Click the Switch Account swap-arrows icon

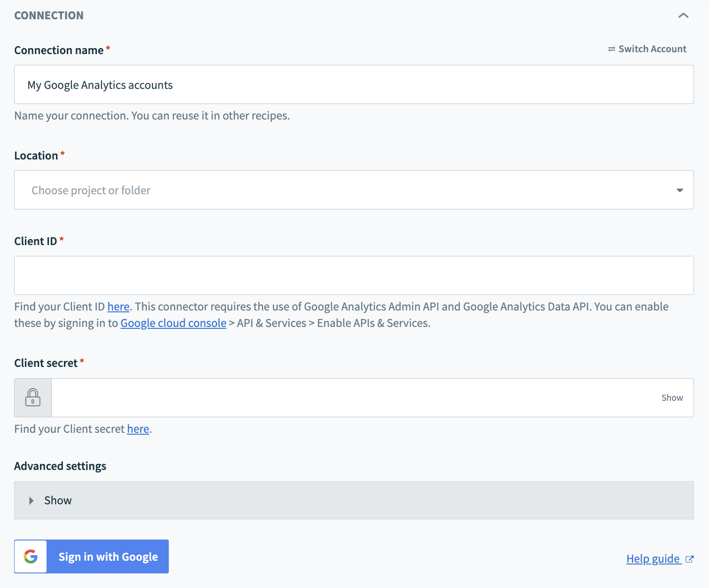click(611, 48)
